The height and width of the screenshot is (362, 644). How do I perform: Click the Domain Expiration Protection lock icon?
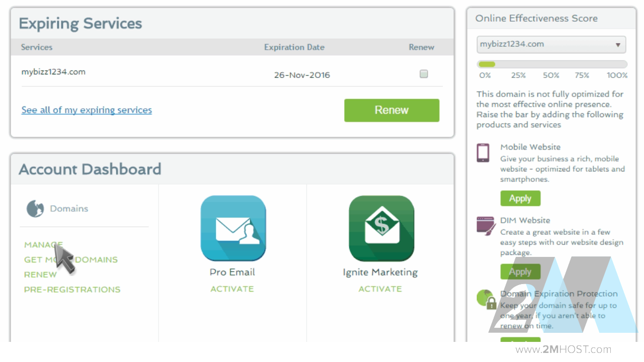[x=487, y=300]
